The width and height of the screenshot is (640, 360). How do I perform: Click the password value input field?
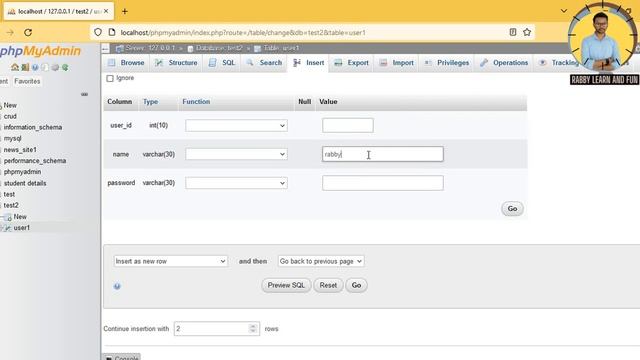pyautogui.click(x=382, y=183)
